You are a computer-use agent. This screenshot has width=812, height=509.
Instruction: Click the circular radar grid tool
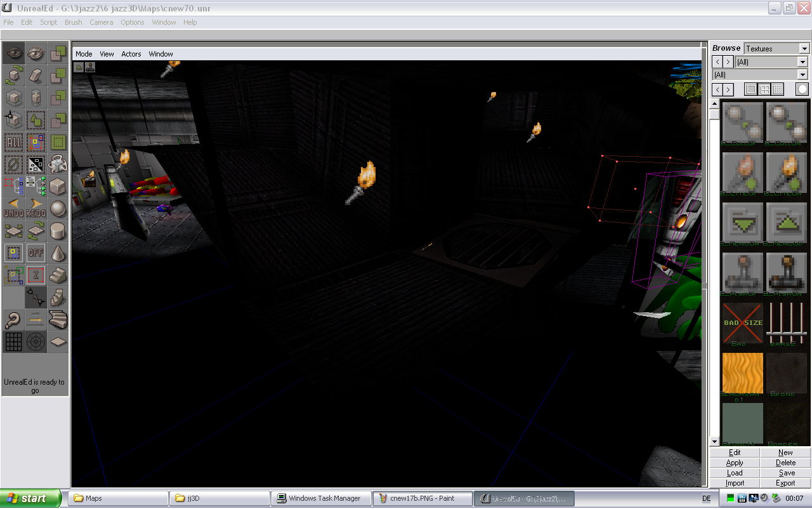tap(36, 341)
